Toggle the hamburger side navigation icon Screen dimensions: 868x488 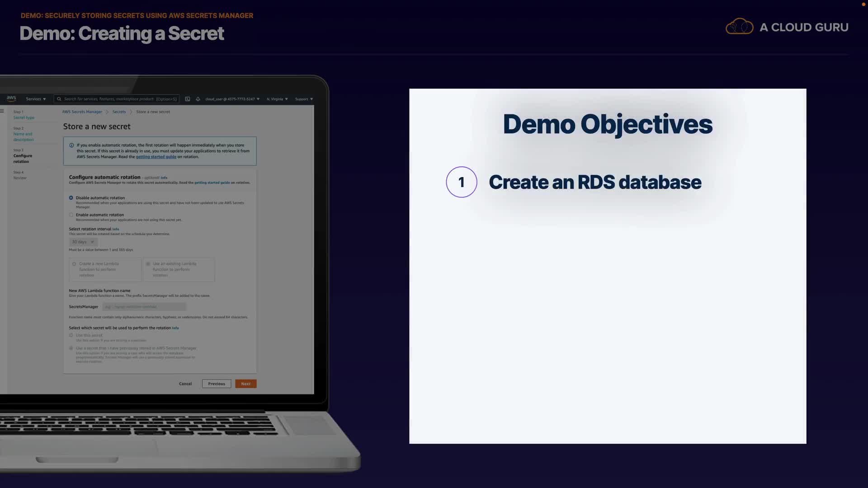[2, 111]
